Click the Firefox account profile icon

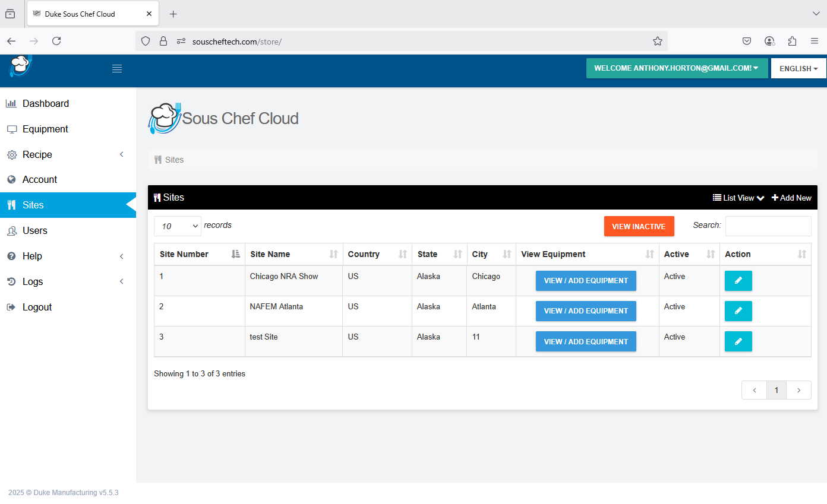[x=769, y=41]
